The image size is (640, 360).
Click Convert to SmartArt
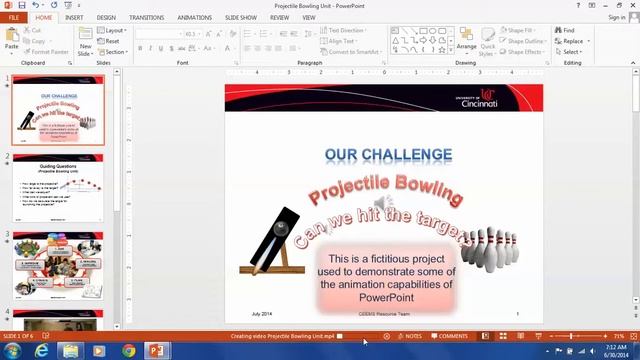350,52
